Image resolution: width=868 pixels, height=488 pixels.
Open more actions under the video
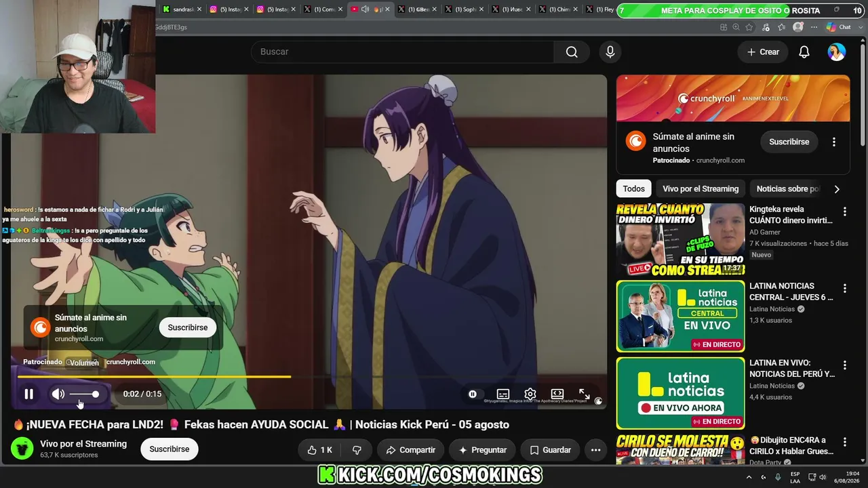click(595, 450)
